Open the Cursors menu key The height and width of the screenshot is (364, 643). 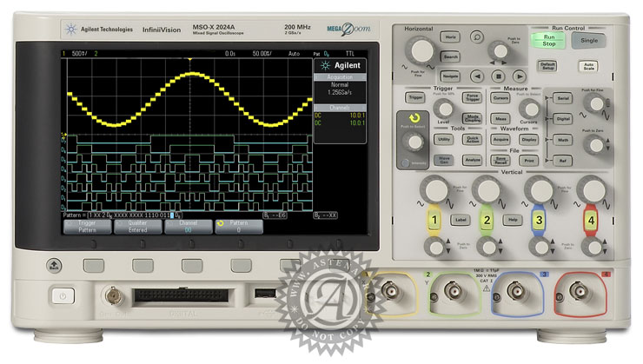[x=500, y=98]
